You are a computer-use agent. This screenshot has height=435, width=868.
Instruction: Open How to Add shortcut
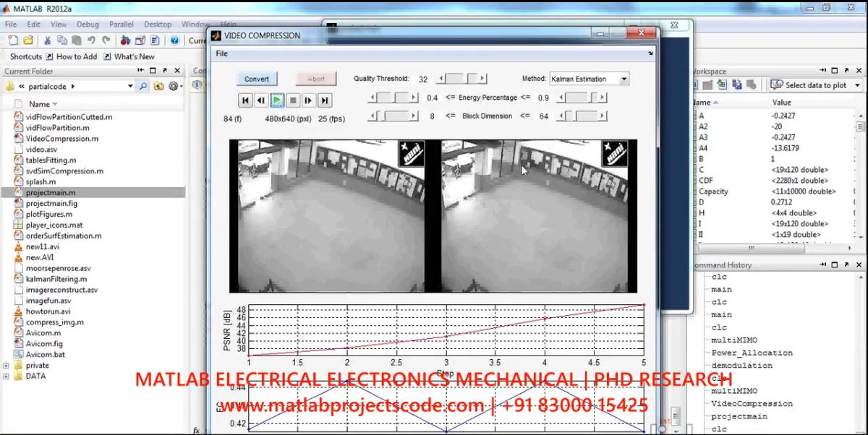[x=71, y=56]
